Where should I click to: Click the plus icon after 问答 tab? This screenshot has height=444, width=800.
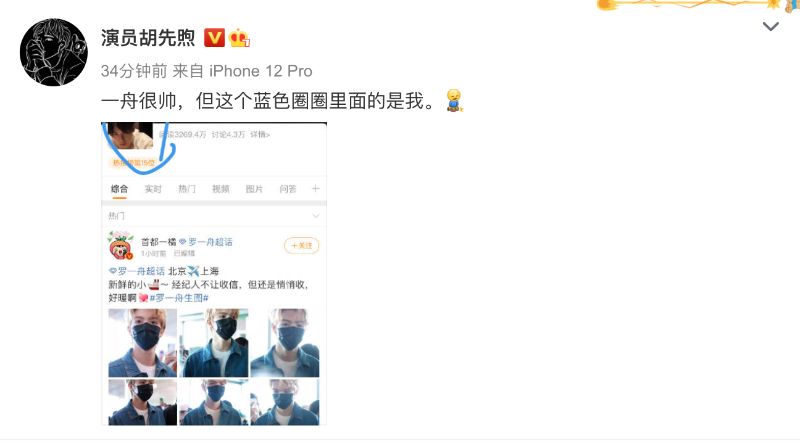click(316, 189)
